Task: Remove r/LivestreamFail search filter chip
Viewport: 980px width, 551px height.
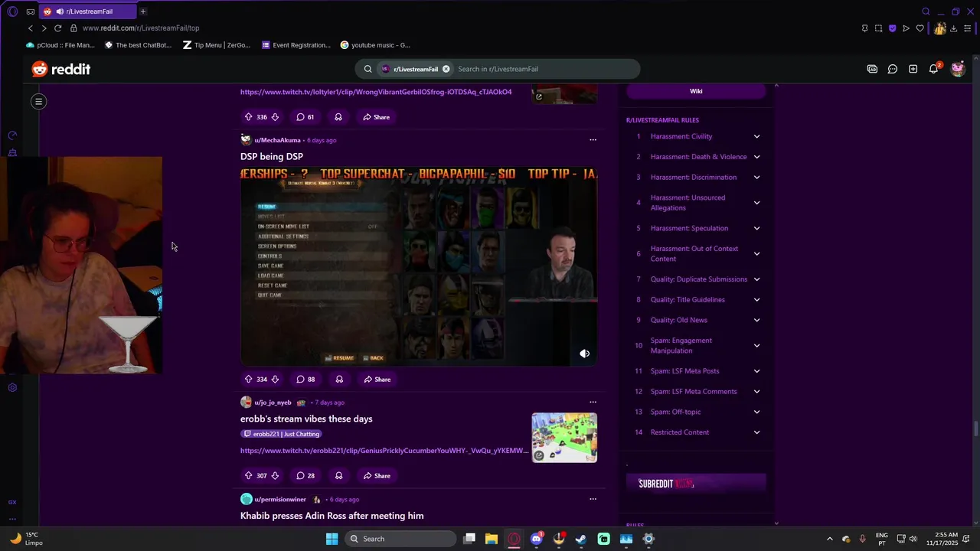Action: 446,69
